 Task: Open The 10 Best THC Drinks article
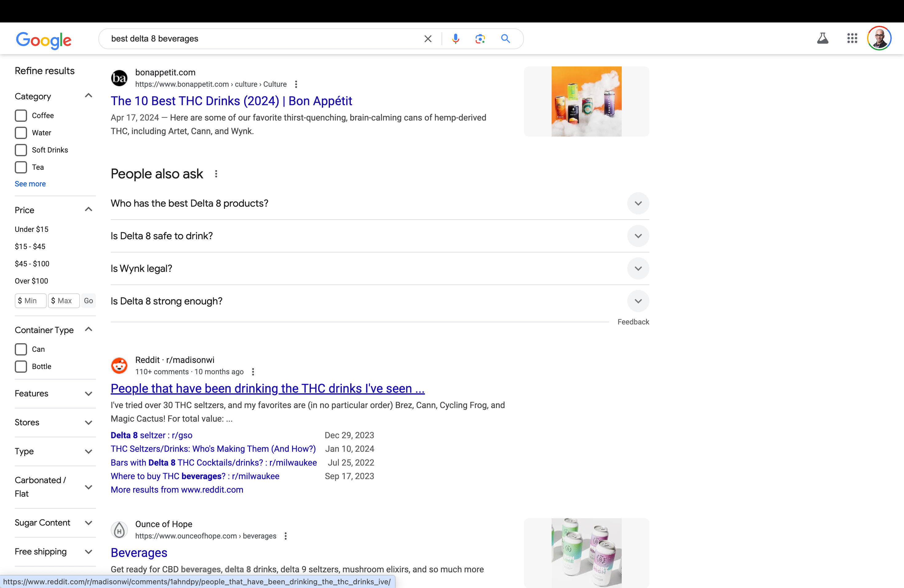[231, 101]
